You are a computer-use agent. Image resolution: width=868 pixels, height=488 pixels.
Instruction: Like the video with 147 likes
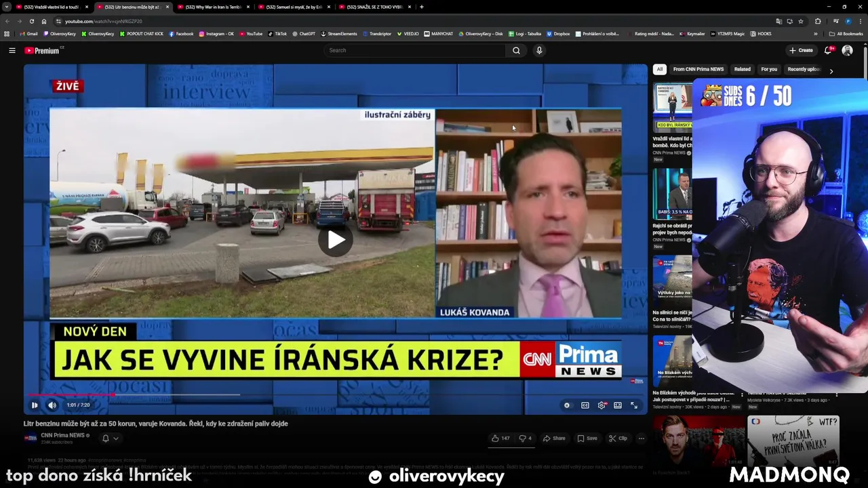click(501, 439)
